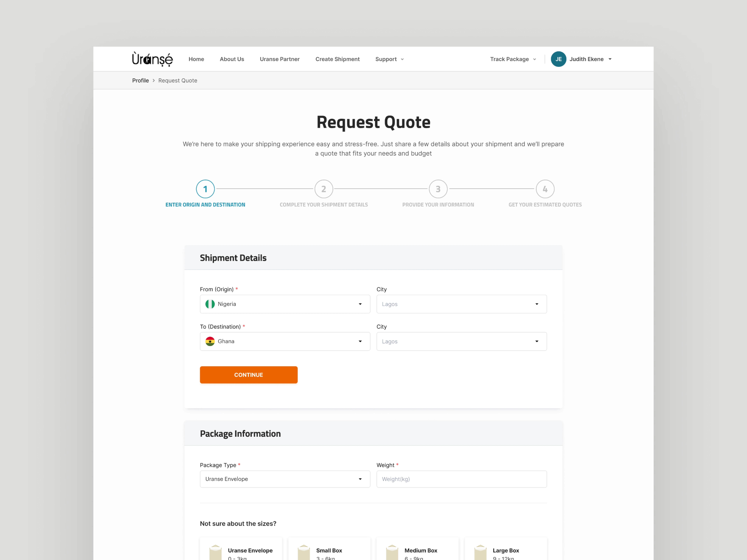
Task: Open the From (Origin) Nigeria dropdown
Action: pos(285,304)
